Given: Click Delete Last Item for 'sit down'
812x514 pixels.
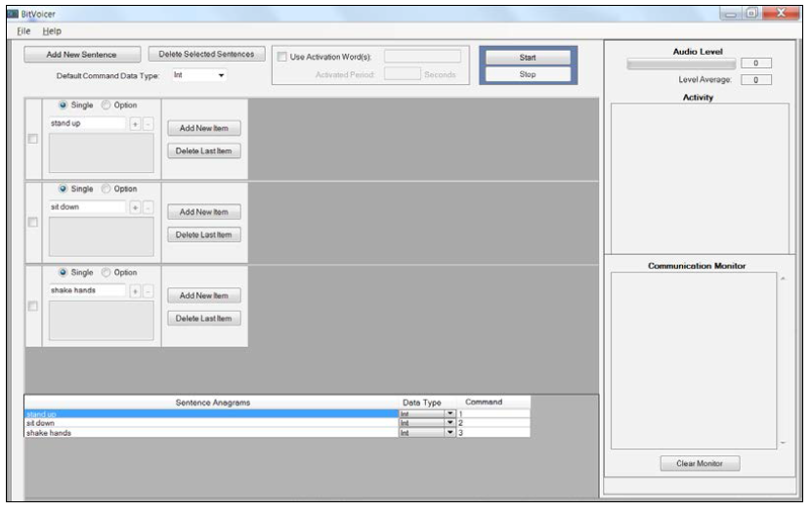Looking at the screenshot, I should 204,235.
